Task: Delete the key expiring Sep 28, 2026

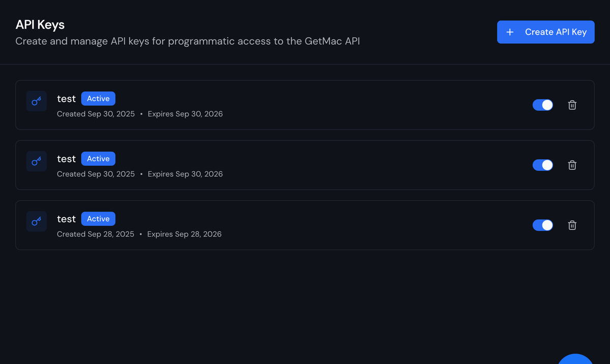Action: (572, 225)
